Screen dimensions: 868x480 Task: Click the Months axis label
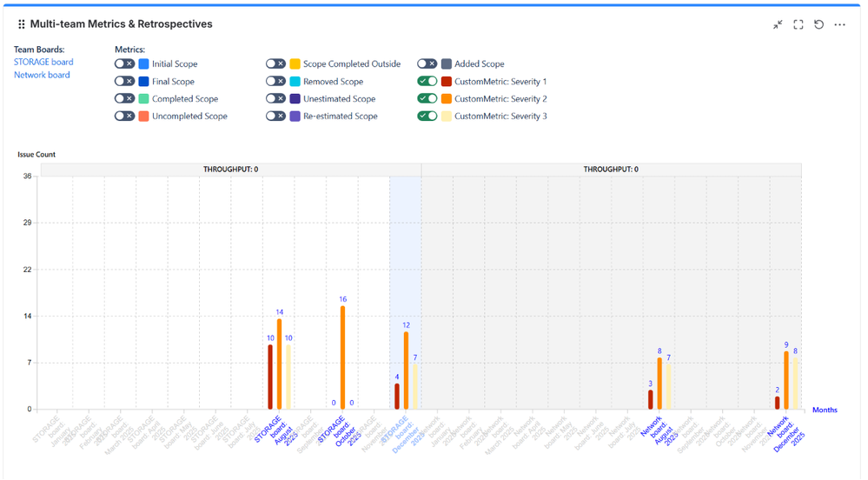coord(825,410)
